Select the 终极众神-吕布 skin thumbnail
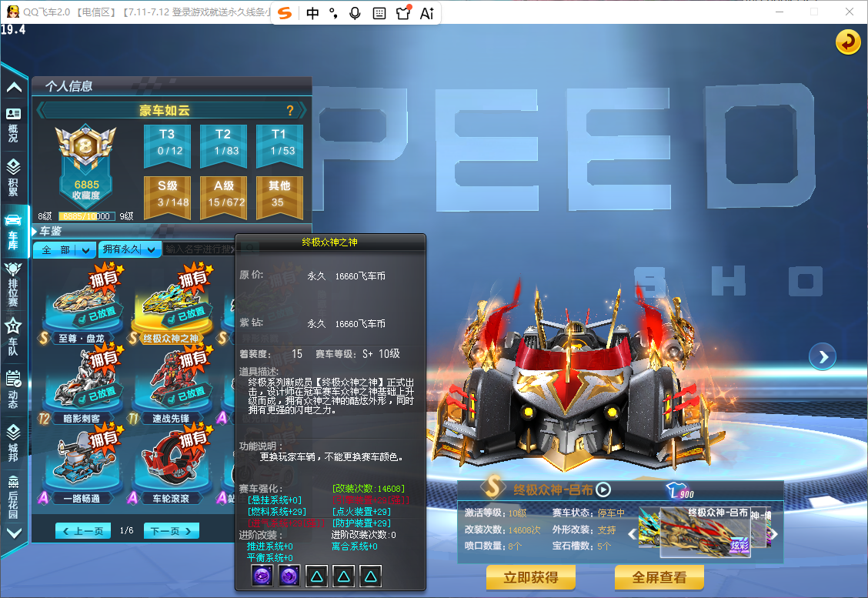868x598 pixels. [x=705, y=532]
